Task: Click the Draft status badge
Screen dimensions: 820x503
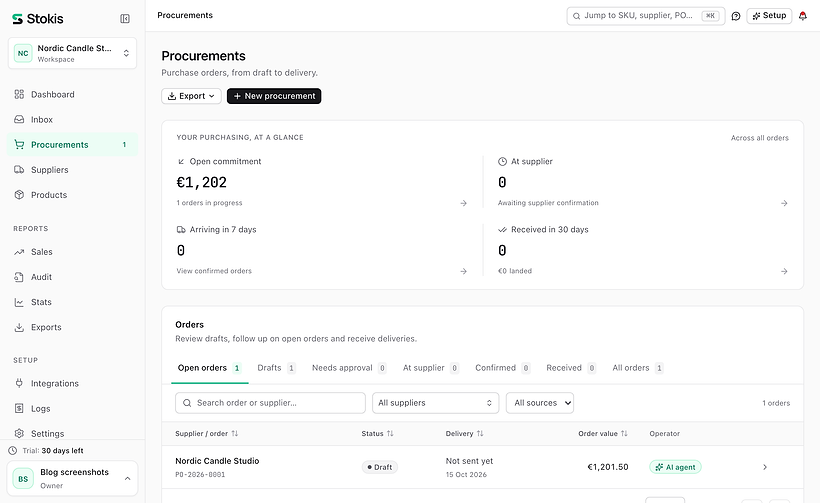Action: click(380, 467)
